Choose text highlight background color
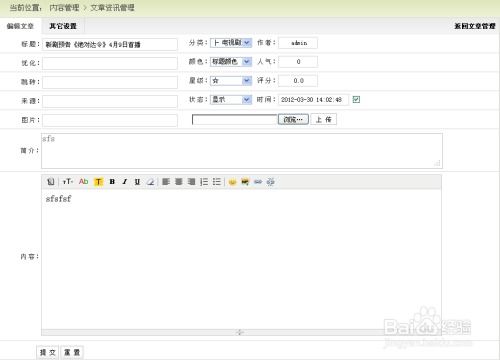 point(98,182)
